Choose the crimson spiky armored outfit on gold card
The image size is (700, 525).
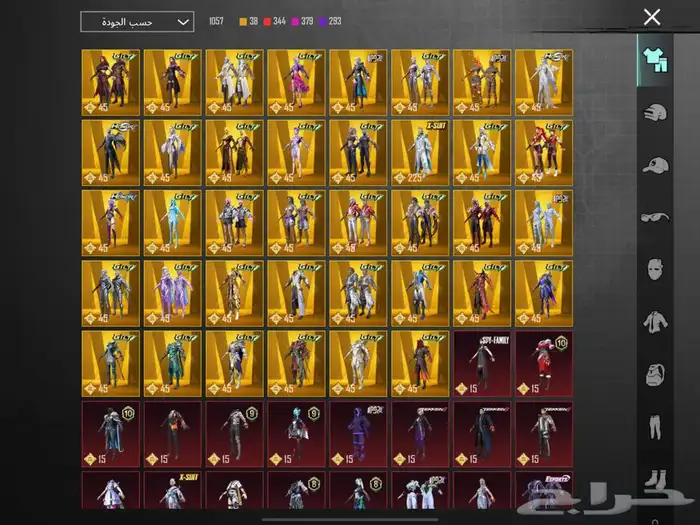point(482,294)
